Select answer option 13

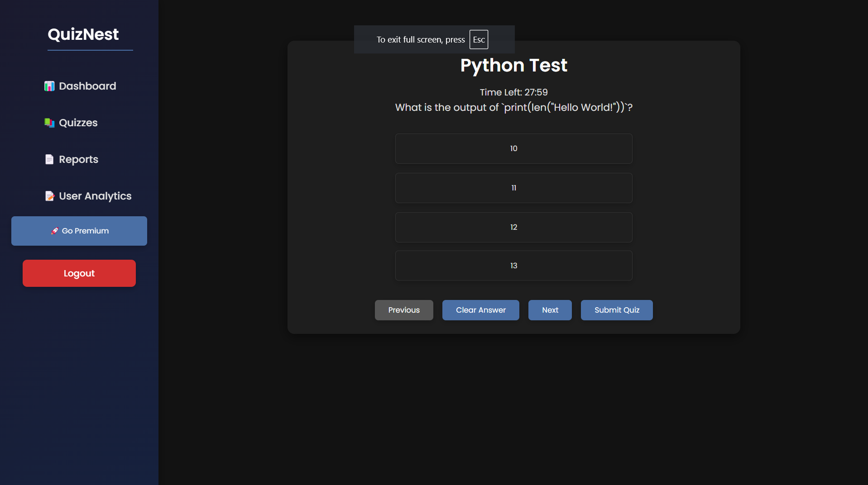(x=513, y=266)
